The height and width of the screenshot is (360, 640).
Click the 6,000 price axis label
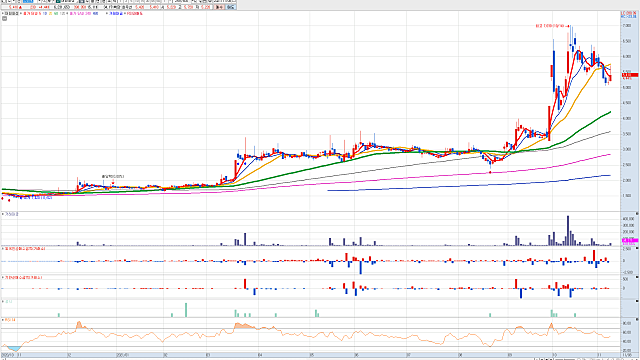click(x=627, y=57)
